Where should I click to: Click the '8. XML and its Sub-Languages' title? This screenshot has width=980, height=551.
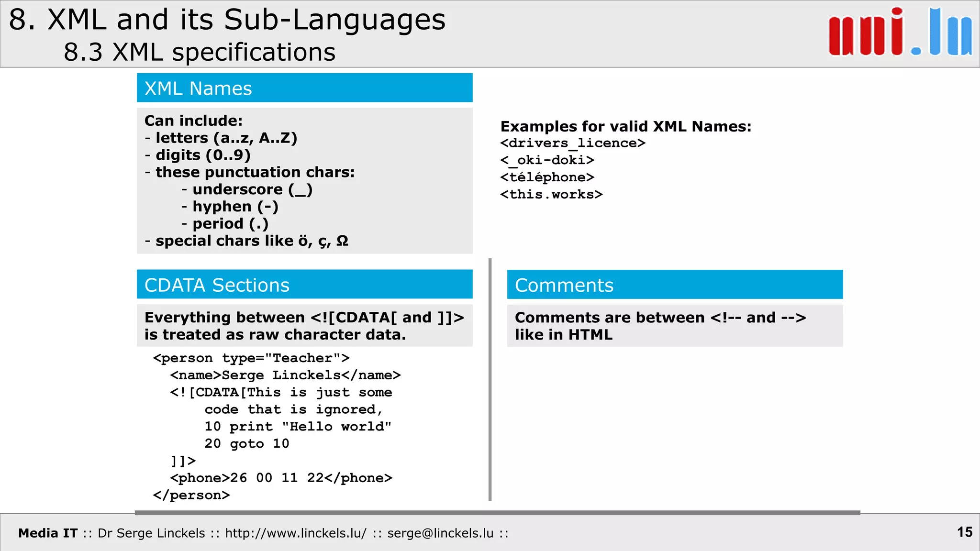tap(227, 20)
